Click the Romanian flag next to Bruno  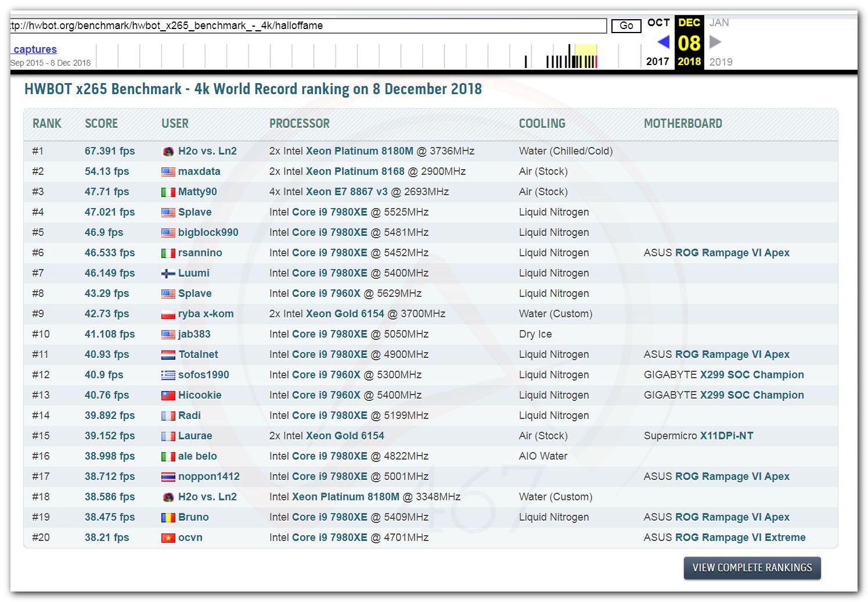click(168, 518)
